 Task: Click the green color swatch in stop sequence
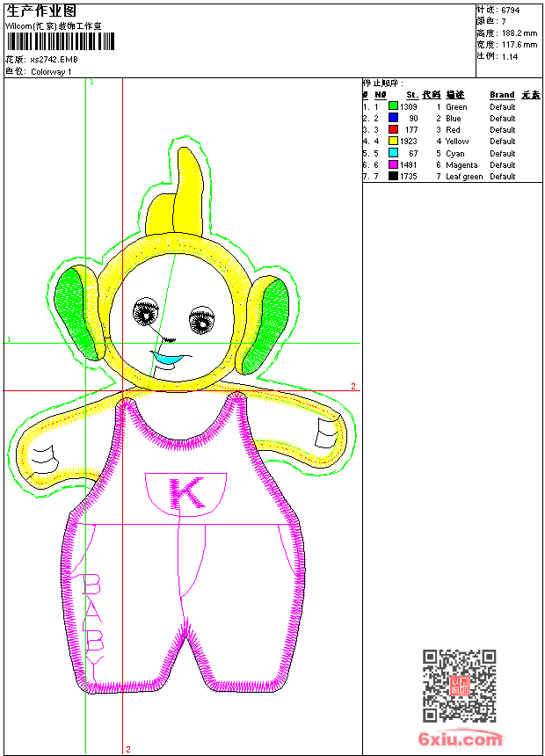[x=393, y=106]
